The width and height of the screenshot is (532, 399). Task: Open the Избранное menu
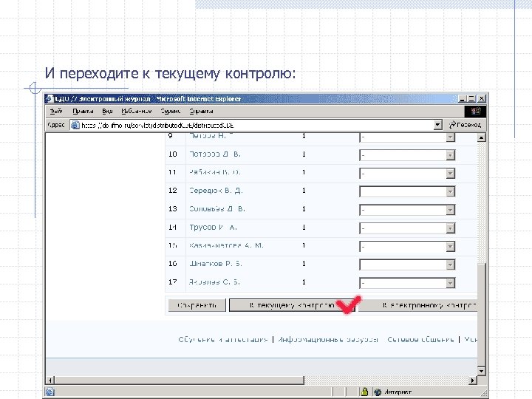[x=137, y=111]
